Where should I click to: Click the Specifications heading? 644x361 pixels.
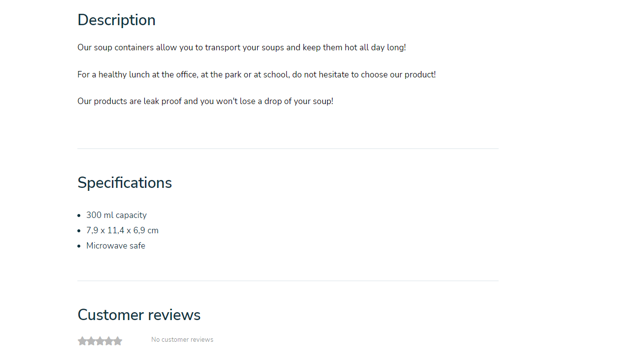coord(125,182)
